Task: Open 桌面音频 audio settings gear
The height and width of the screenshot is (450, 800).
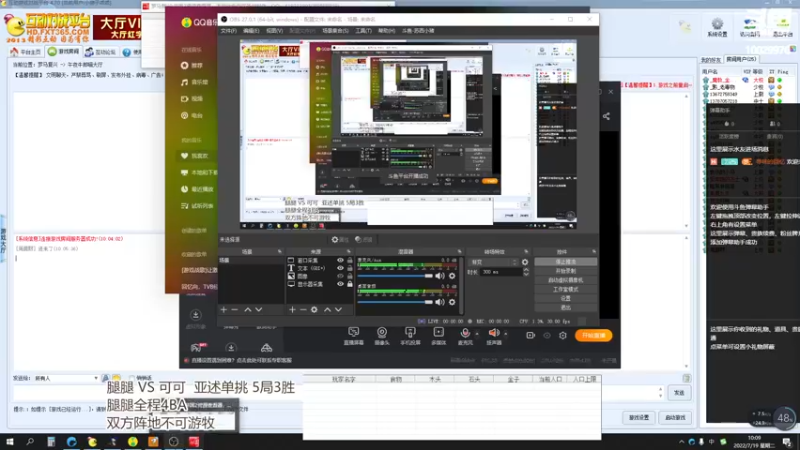Action: (452, 302)
